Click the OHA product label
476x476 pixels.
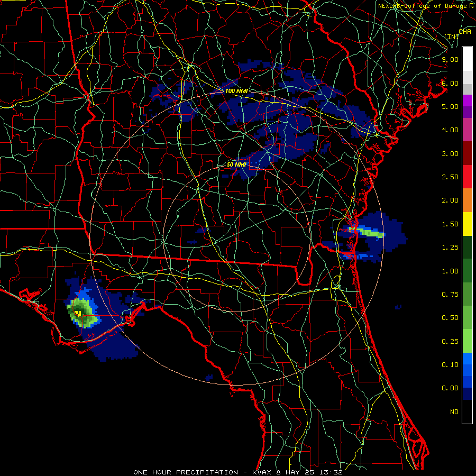point(465,31)
